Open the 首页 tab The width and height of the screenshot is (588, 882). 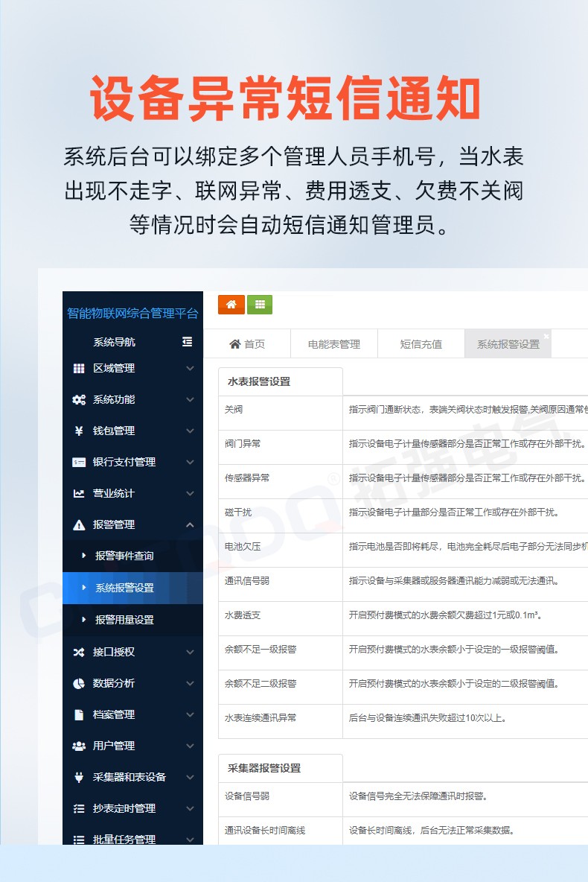(x=247, y=344)
